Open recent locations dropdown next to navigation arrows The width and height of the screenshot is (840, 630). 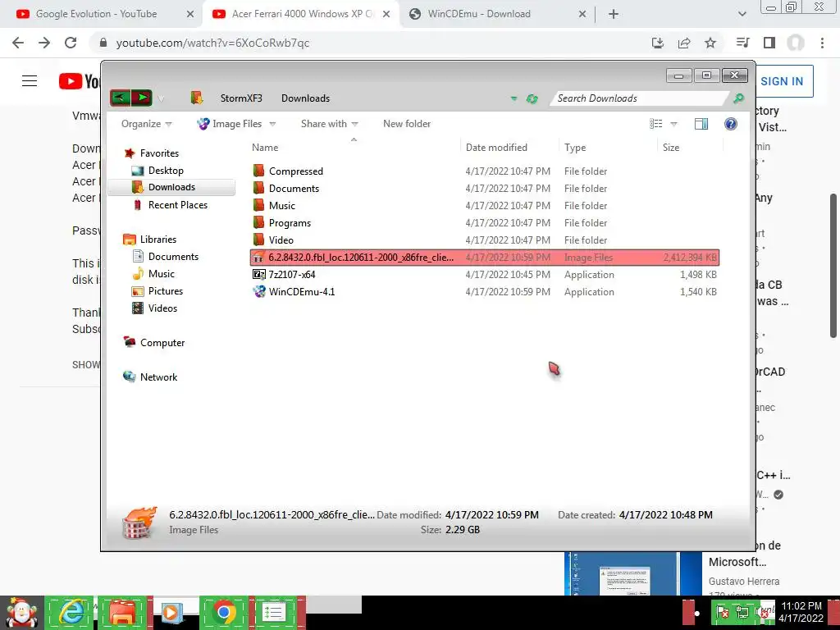click(x=162, y=98)
